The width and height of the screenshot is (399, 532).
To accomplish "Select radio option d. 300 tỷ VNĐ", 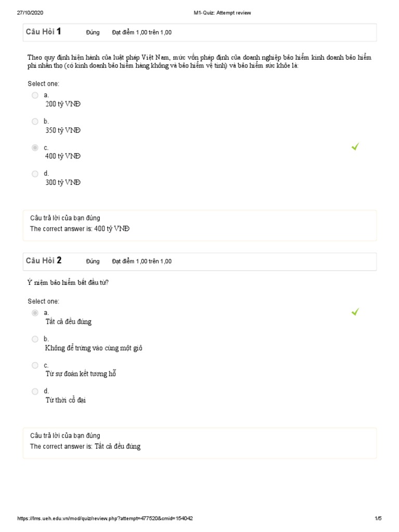I will pyautogui.click(x=35, y=174).
